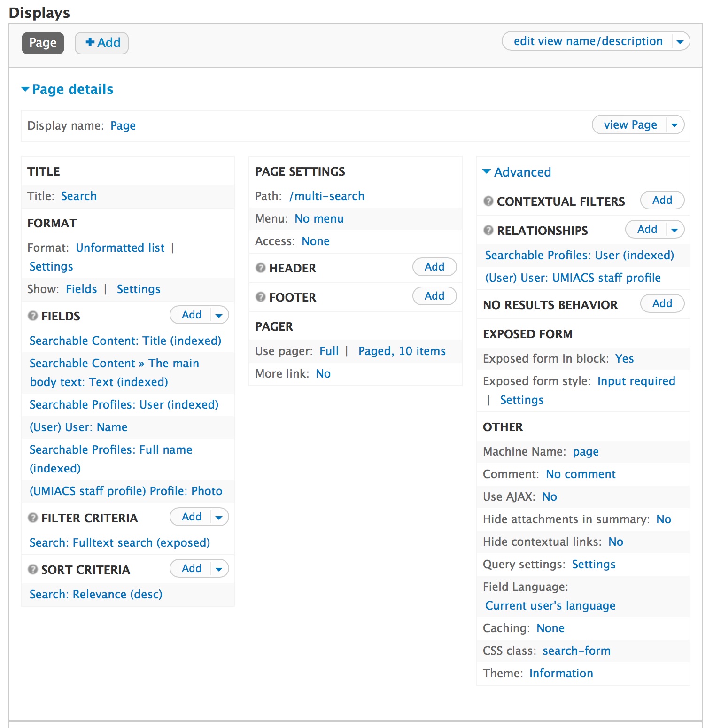The width and height of the screenshot is (713, 728).
Task: Open the FIELDS Add dropdown arrow
Action: [x=219, y=315]
